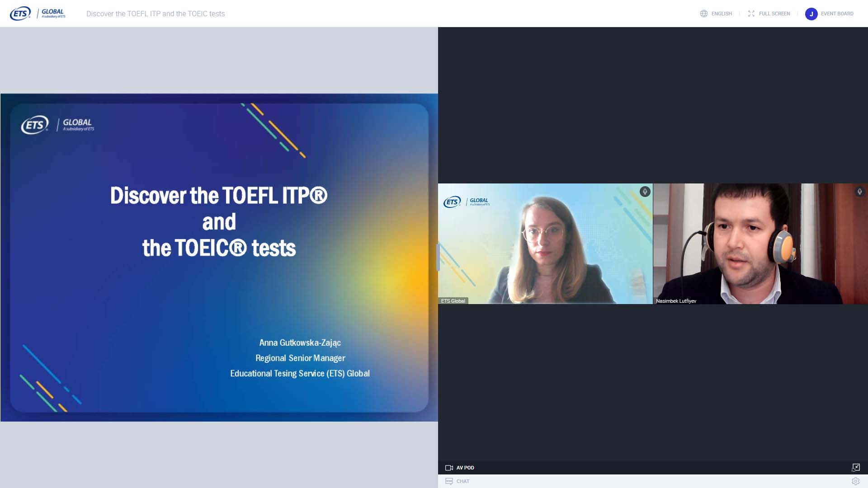
Task: Open the ENGLISH language selector
Action: [722, 14]
